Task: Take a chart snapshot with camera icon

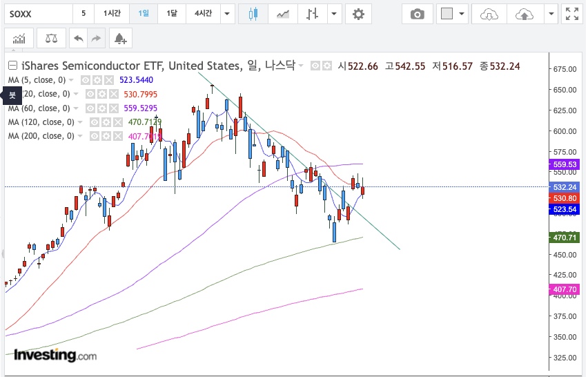Action: pyautogui.click(x=417, y=14)
